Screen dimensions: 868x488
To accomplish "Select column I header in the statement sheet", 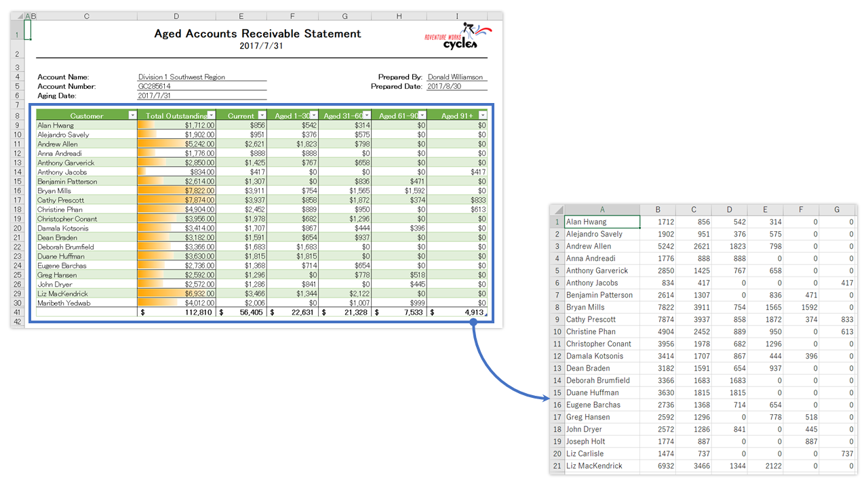I will pyautogui.click(x=458, y=16).
